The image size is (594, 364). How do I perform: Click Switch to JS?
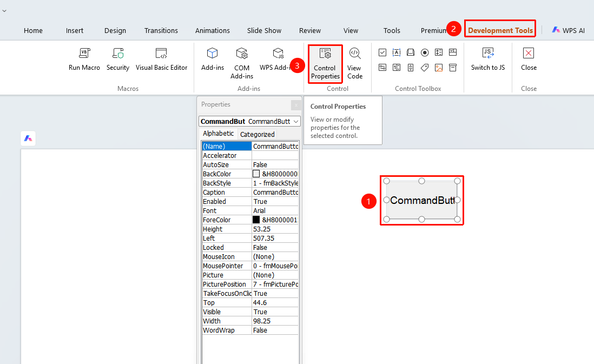pos(488,59)
